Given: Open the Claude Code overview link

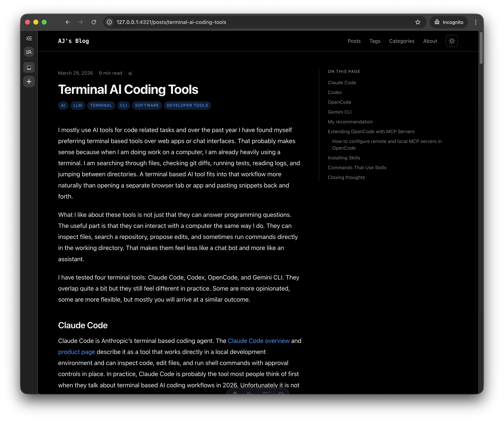Looking at the screenshot, I should [x=259, y=341].
